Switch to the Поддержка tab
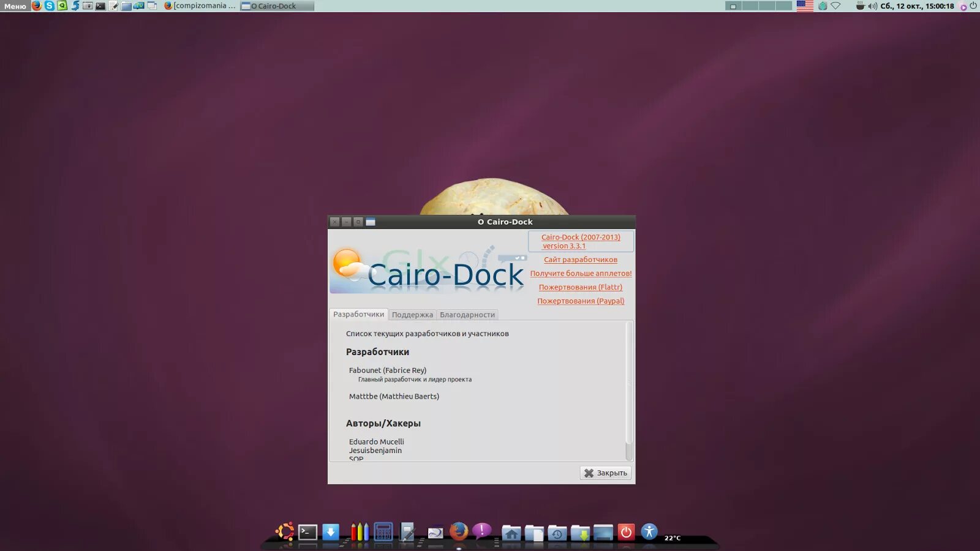980x551 pixels. pos(412,315)
